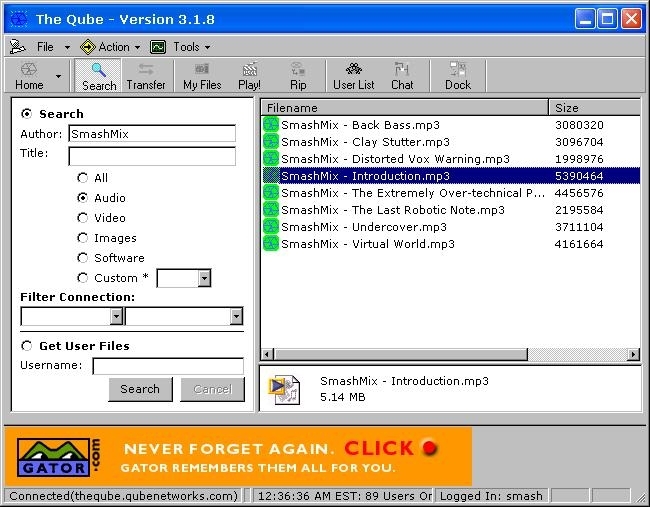Open the first Filter Connection dropdown
Image resolution: width=650 pixels, height=507 pixels.
pyautogui.click(x=116, y=316)
